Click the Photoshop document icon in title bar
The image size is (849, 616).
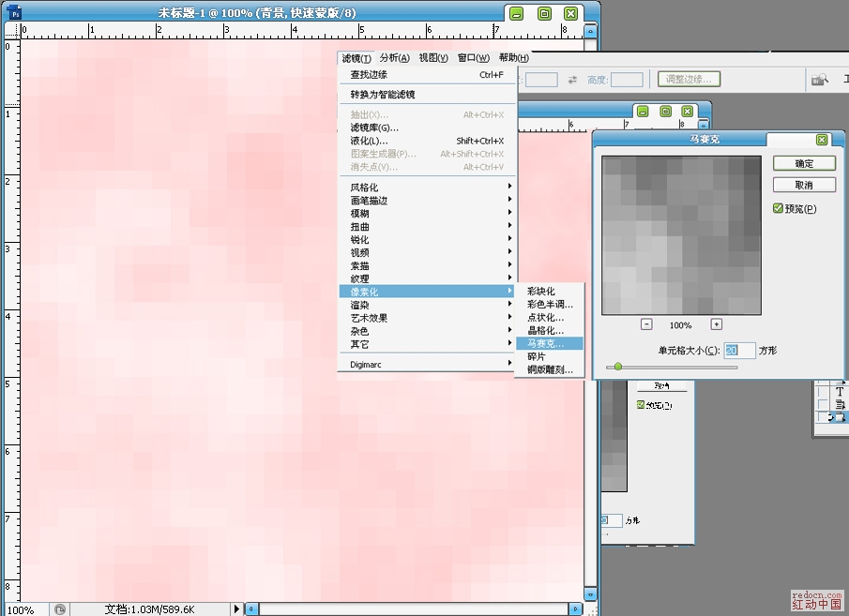click(16, 12)
